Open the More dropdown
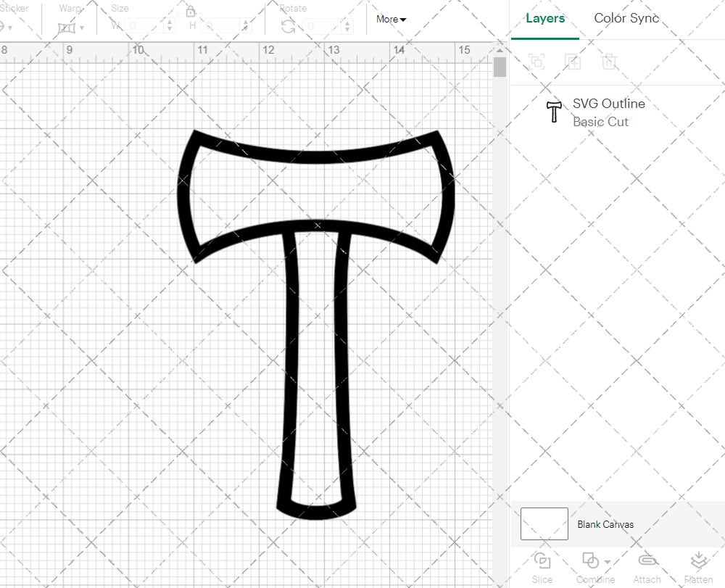Image resolution: width=725 pixels, height=588 pixels. click(390, 20)
